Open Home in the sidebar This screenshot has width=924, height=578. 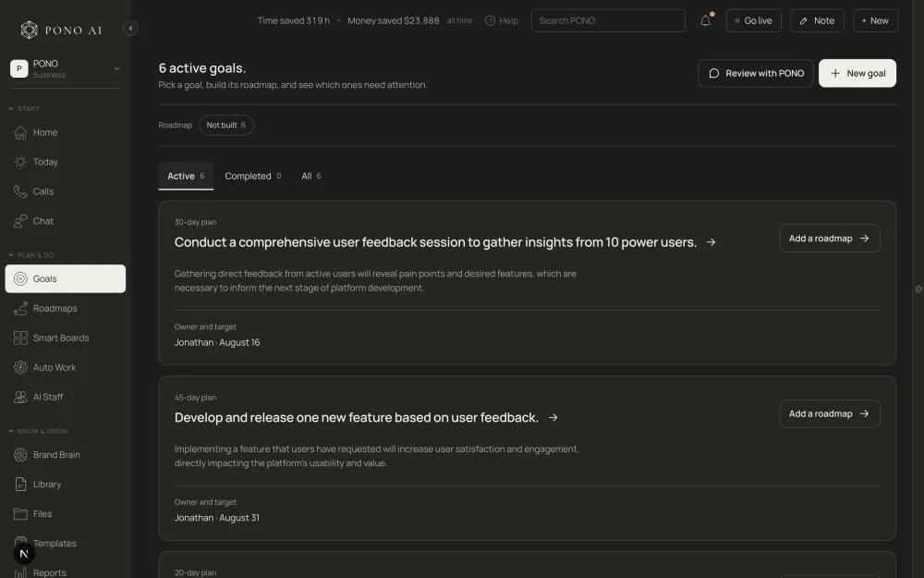pyautogui.click(x=66, y=132)
